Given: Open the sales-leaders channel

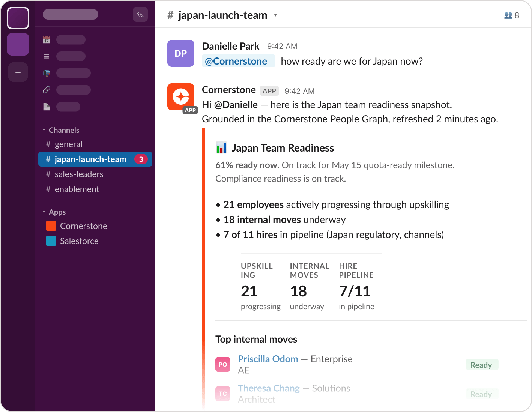Looking at the screenshot, I should (95, 174).
